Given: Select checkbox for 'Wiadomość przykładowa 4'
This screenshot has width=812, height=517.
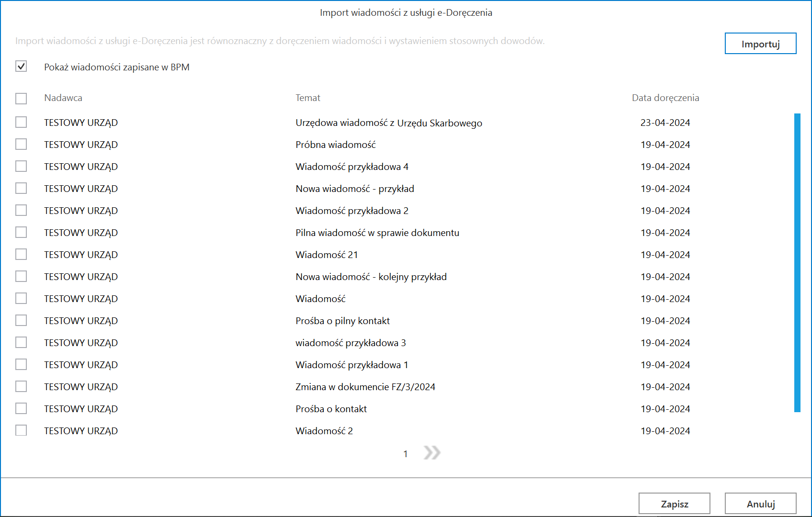Looking at the screenshot, I should pos(21,167).
